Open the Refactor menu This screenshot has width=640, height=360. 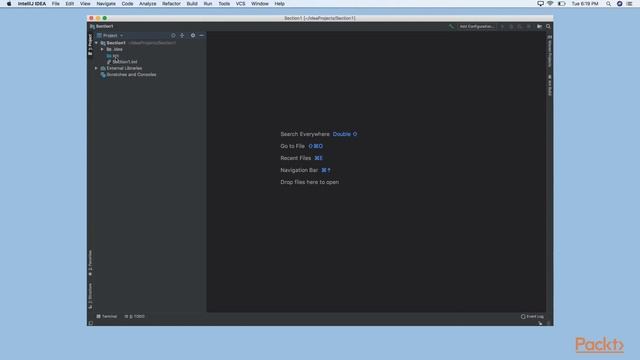tap(171, 4)
